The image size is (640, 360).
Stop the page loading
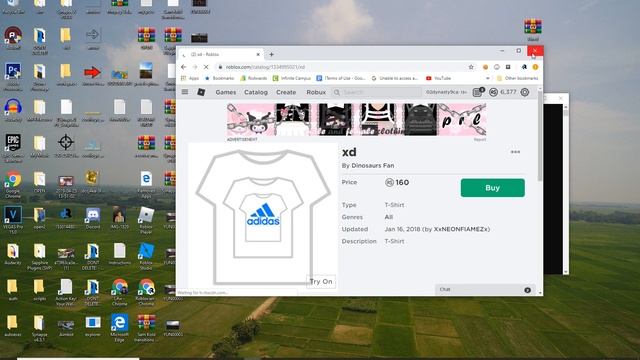[206, 67]
